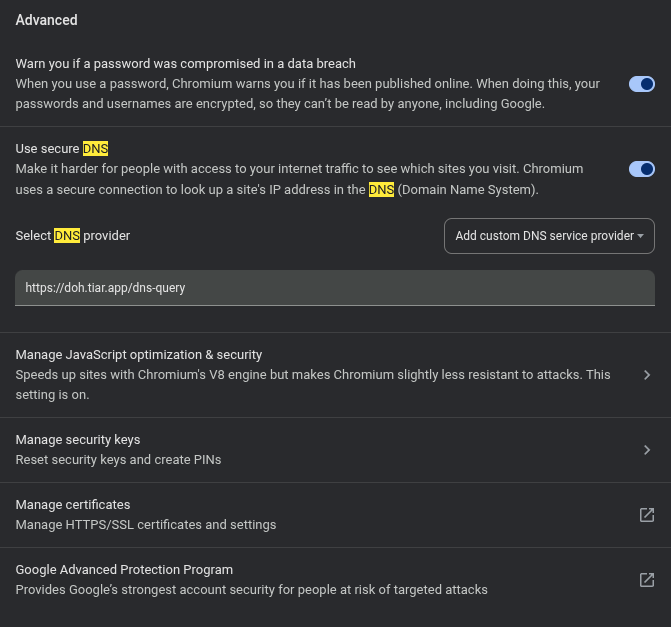Click the Use secure DNS heading text
The image size is (671, 627).
[x=61, y=149]
